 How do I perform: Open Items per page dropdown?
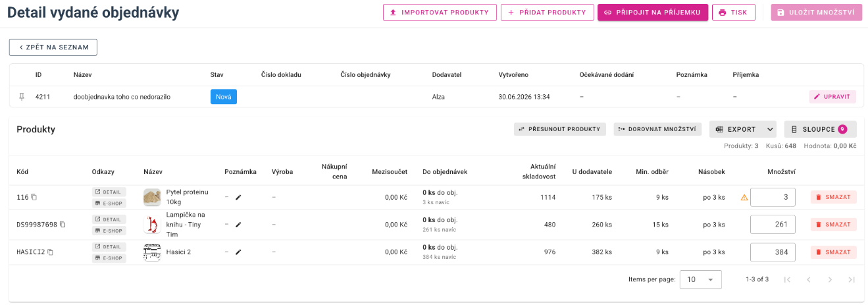[700, 279]
